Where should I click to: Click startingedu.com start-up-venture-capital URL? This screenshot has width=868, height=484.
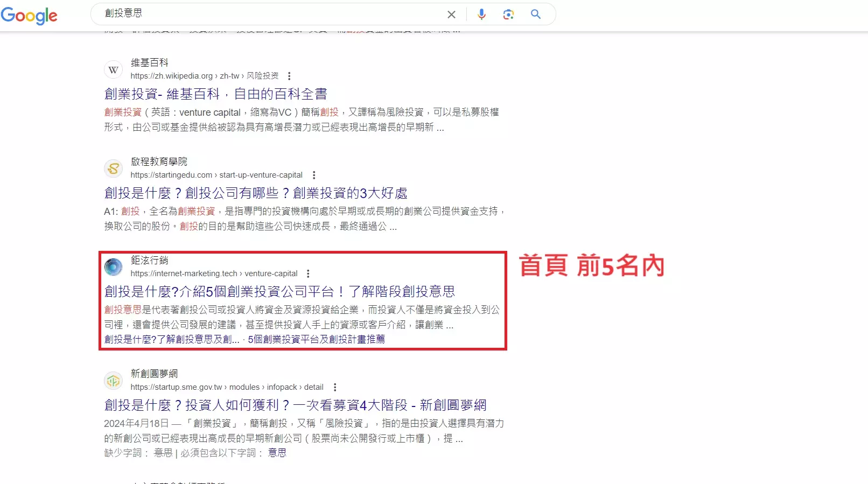pyautogui.click(x=216, y=175)
